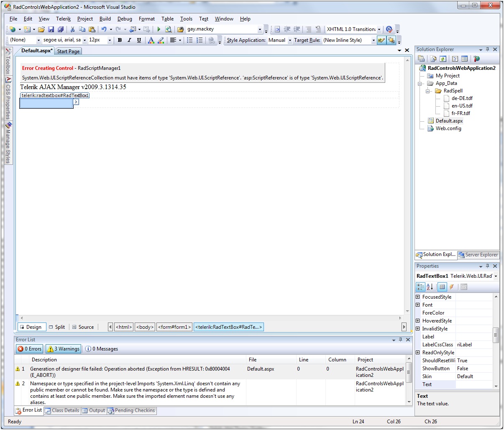
Task: Click the Copy icon in the toolbar
Action: (82, 29)
